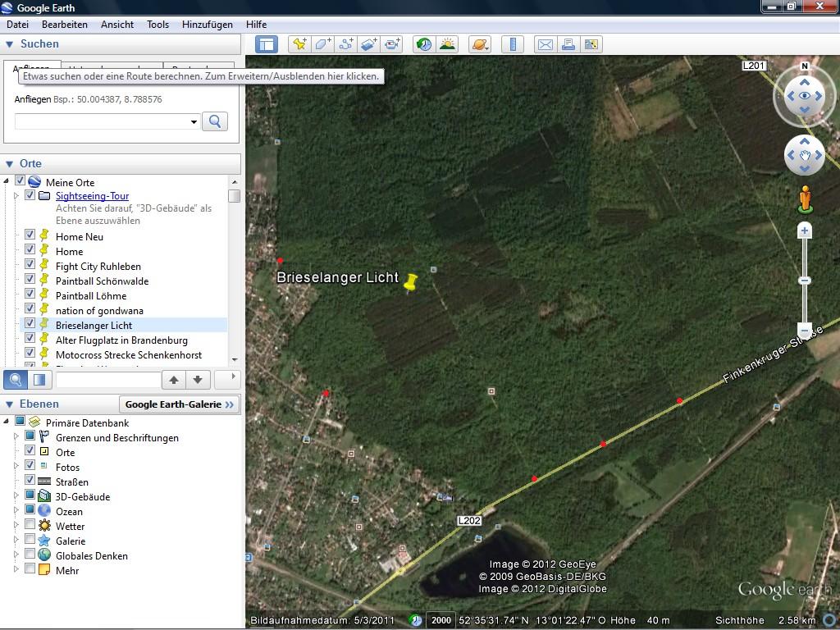Expand Grenzen und Beschriftungen layer
The image size is (840, 630).
(x=16, y=436)
